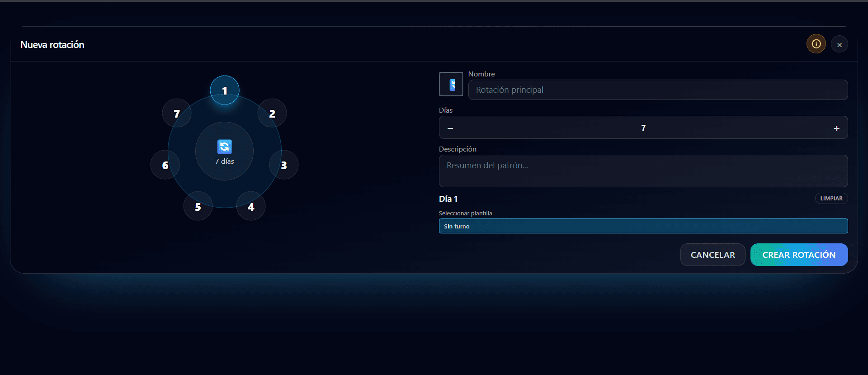868x375 pixels.
Task: Click the Días value field showing 7
Action: coord(643,128)
